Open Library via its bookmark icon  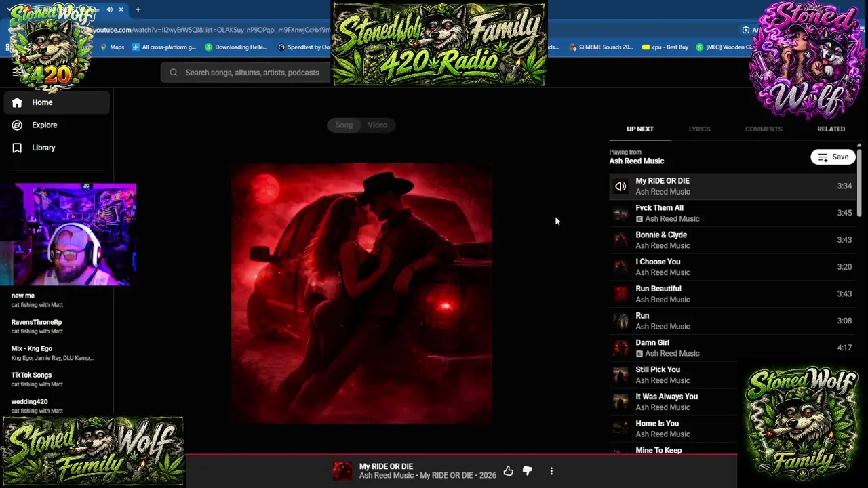[x=17, y=148]
